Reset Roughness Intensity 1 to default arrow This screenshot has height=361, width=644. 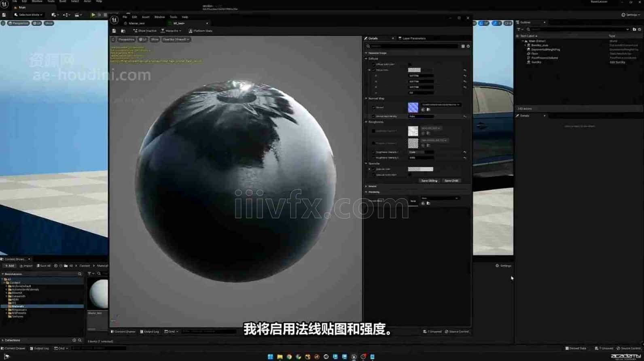pyautogui.click(x=465, y=152)
